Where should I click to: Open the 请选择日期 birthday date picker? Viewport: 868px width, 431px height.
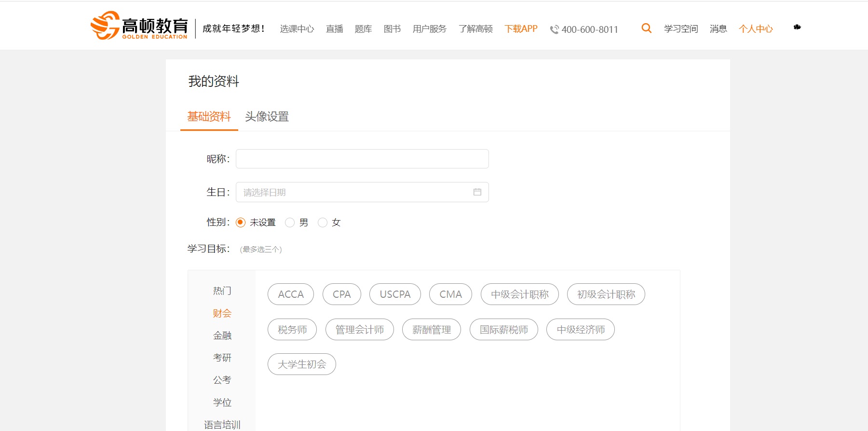click(x=362, y=192)
